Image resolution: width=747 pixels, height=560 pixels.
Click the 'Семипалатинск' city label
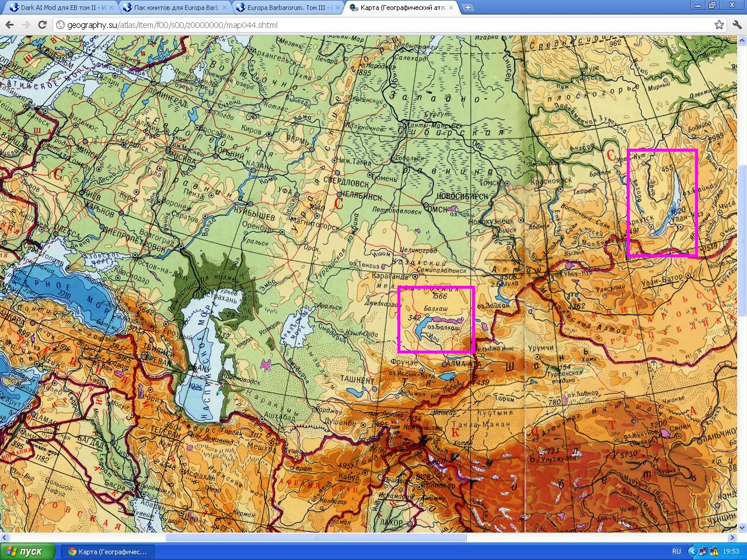(x=442, y=271)
